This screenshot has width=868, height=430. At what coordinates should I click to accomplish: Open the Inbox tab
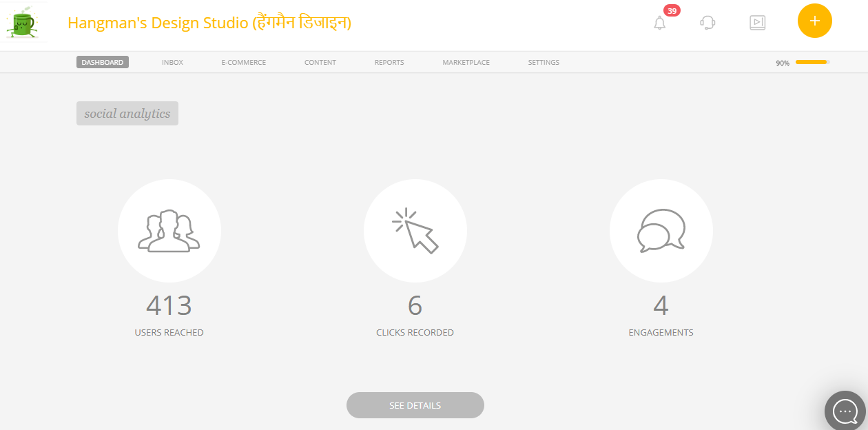[x=172, y=62]
